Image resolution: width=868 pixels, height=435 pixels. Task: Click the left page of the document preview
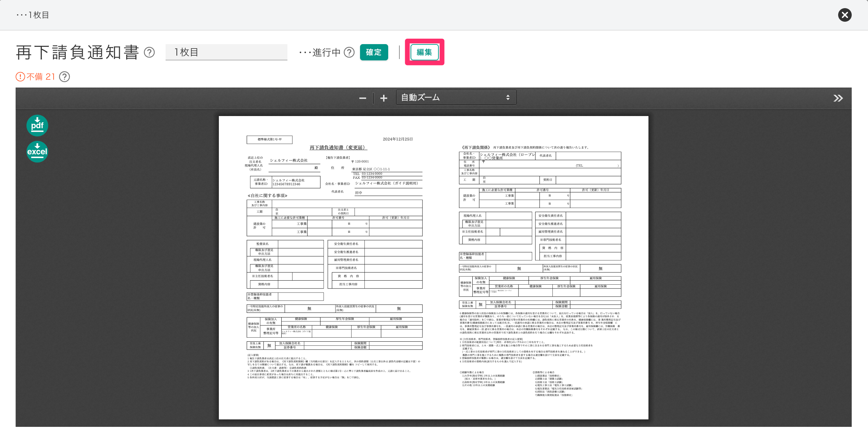tap(334, 258)
